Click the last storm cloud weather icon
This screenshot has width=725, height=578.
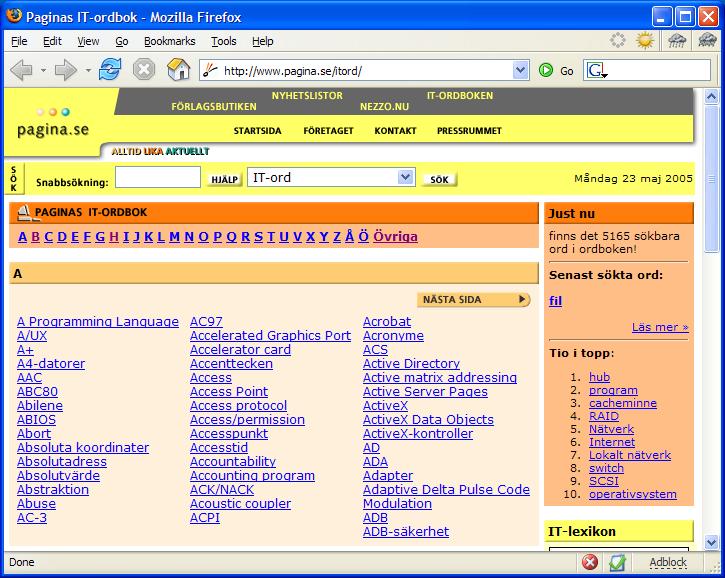(x=707, y=41)
